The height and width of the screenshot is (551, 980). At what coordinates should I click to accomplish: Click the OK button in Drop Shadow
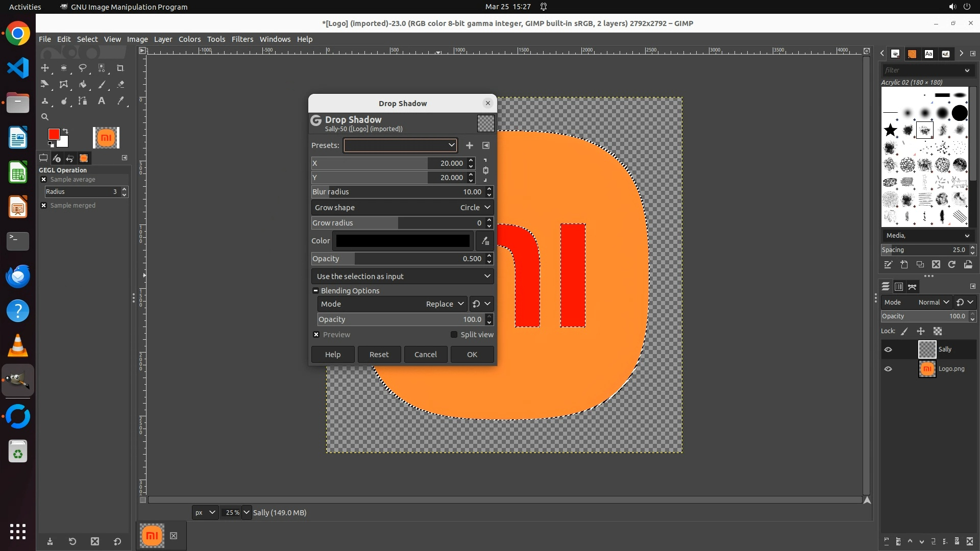472,355
